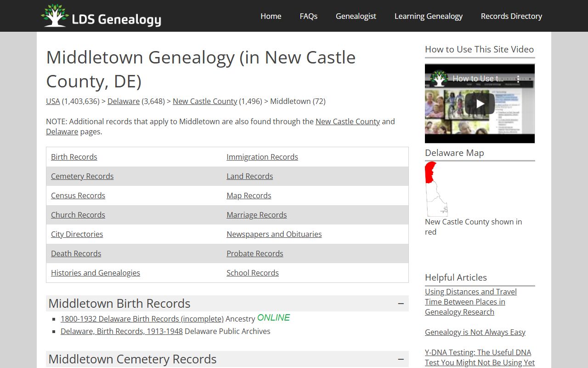Click the LDS Genealogy site title text
This screenshot has width=588, height=368.
point(117,19)
